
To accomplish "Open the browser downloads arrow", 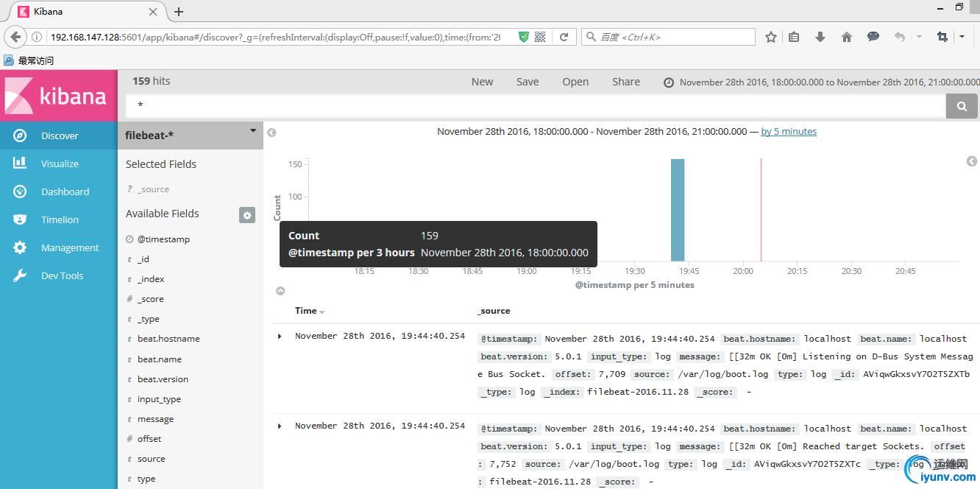I will 820,37.
